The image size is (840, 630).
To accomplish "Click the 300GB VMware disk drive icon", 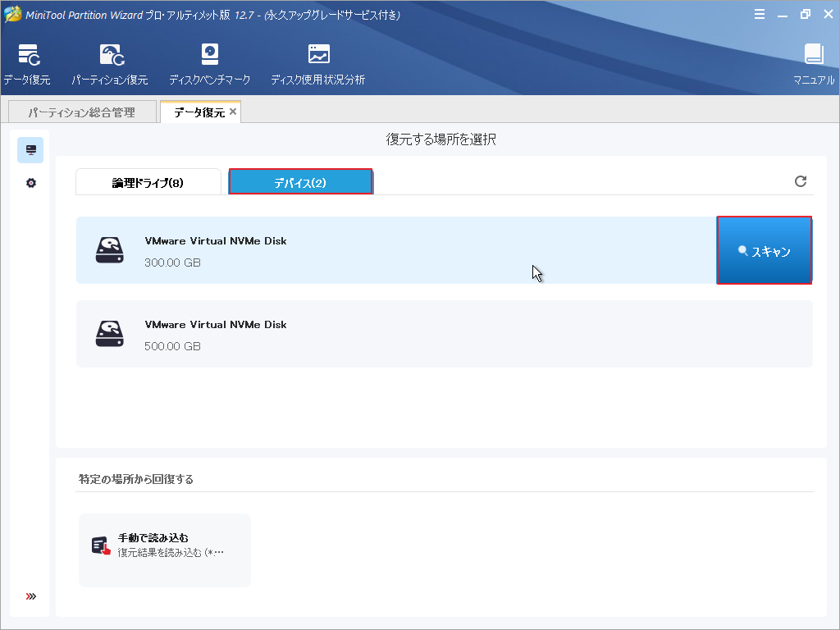I will (x=109, y=249).
